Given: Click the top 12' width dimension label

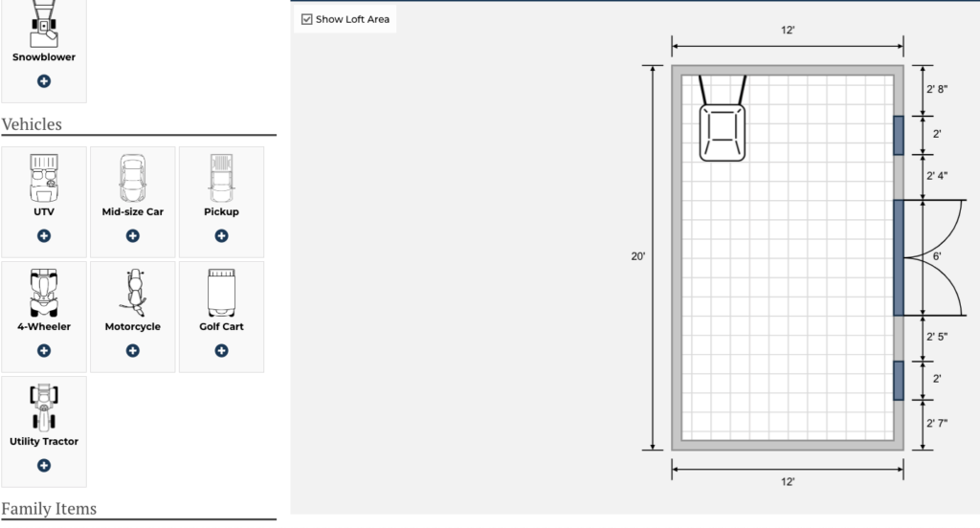Looking at the screenshot, I should click(788, 30).
